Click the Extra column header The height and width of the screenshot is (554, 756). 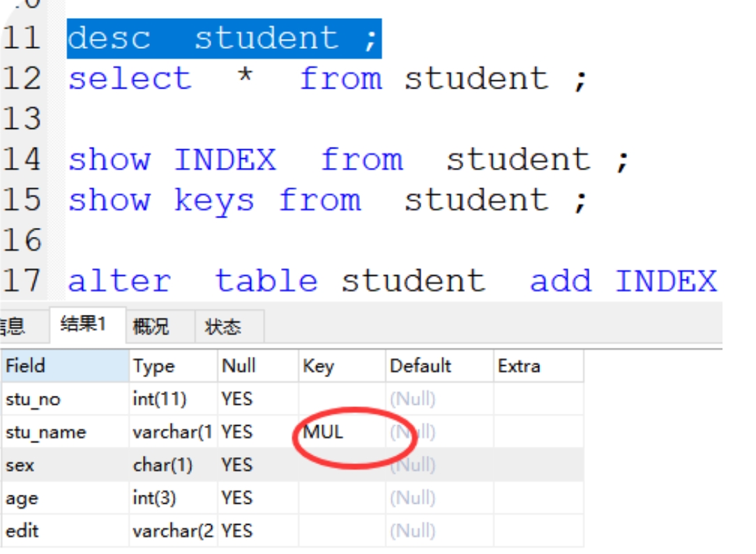[538, 366]
